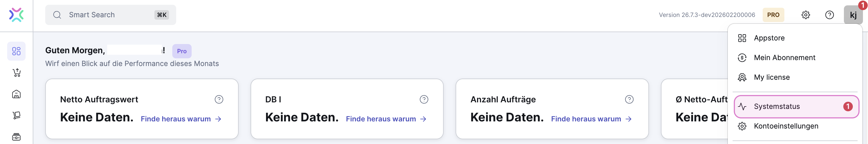Click 'Finde heraus warum' under DB I
Screen dimensions: 868x144
386,119
